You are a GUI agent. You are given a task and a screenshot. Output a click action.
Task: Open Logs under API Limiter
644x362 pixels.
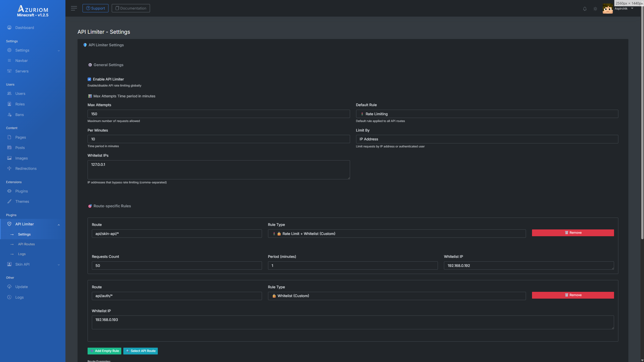tap(22, 254)
